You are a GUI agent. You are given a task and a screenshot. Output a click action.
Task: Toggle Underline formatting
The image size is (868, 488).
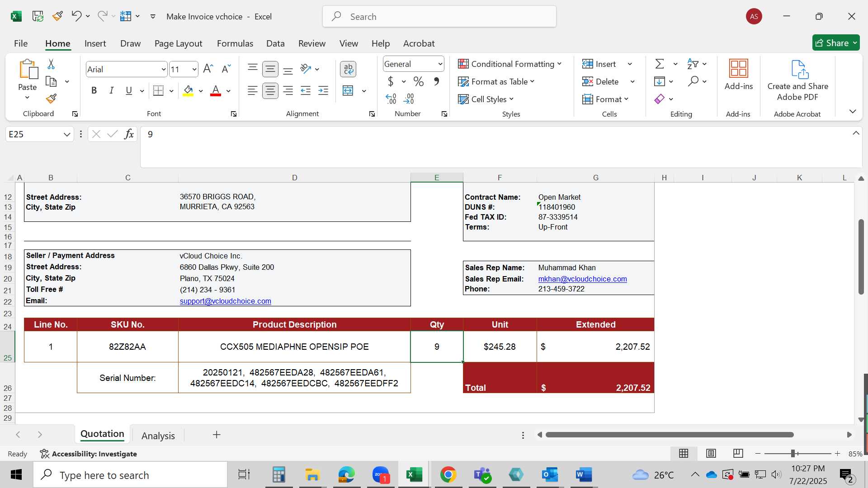click(x=129, y=91)
